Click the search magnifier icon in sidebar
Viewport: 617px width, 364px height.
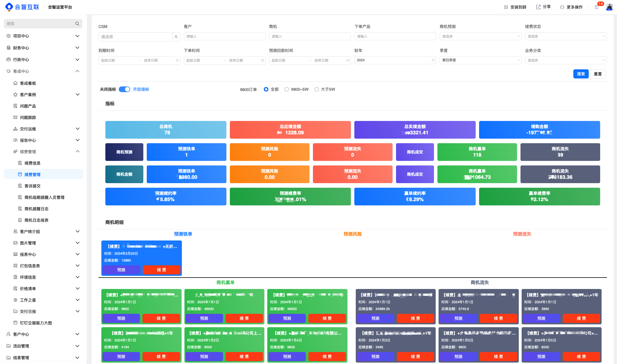77,24
